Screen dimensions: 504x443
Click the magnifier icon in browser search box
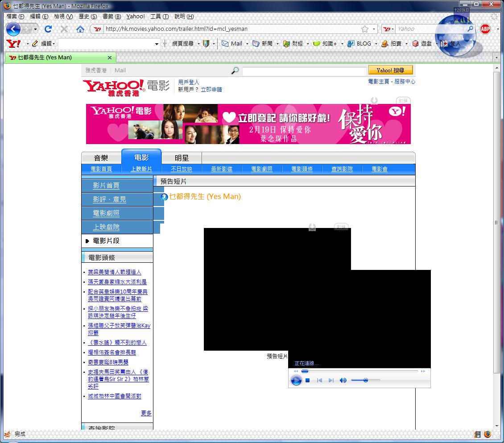(470, 29)
